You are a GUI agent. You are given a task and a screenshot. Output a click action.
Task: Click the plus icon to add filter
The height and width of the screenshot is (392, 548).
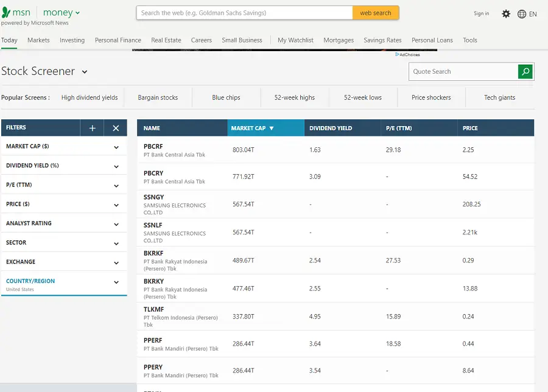[x=93, y=128]
